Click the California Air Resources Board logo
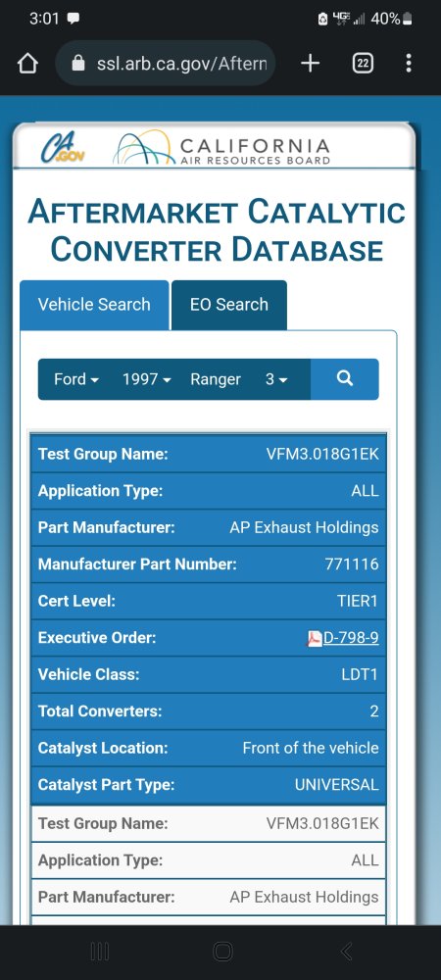Viewport: 441px width, 980px height. [x=221, y=148]
